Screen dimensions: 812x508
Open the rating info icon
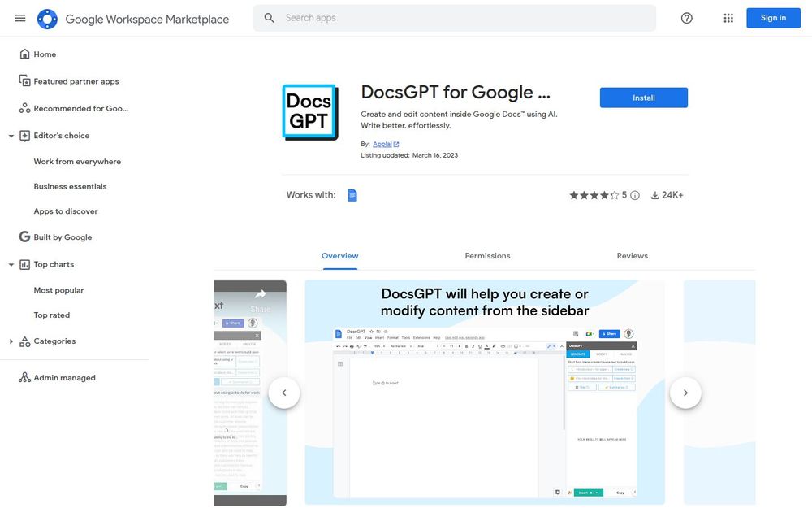tap(635, 195)
